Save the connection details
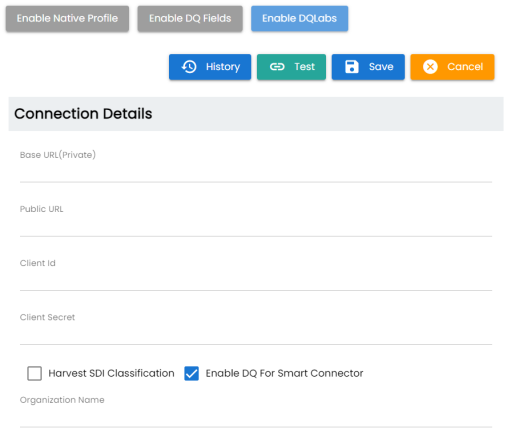Image resolution: width=511 pixels, height=437 pixels. tap(368, 67)
